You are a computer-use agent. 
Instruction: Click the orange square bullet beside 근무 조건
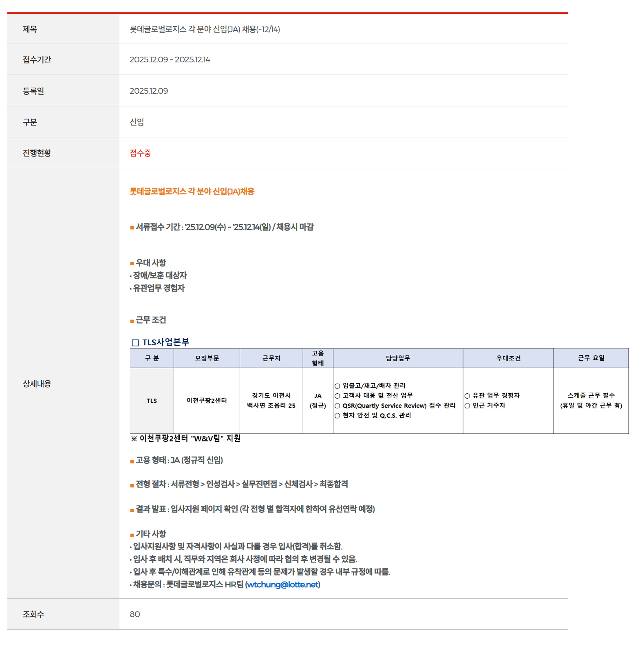tap(132, 322)
